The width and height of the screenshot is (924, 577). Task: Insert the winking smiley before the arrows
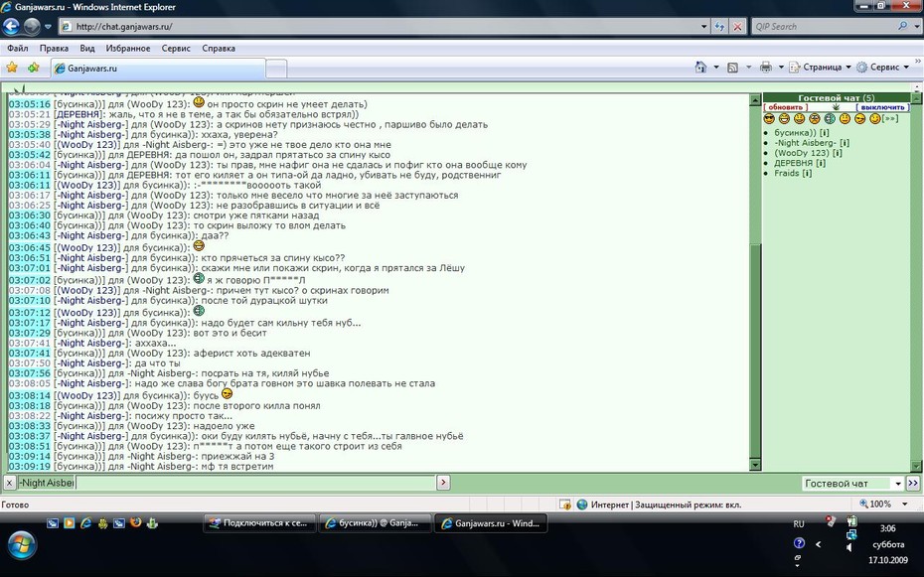click(x=875, y=119)
